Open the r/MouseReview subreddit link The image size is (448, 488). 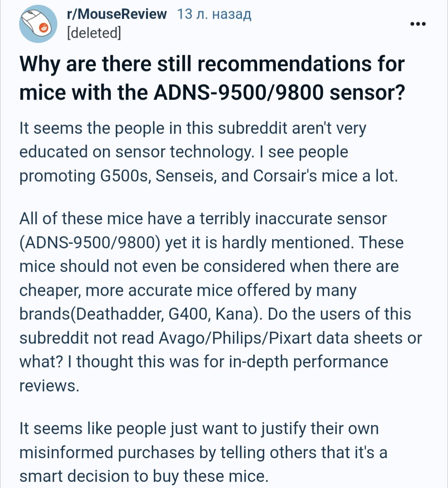tap(117, 15)
